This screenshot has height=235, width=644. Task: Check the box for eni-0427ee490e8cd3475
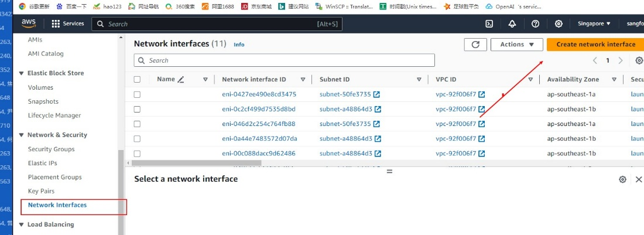pyautogui.click(x=137, y=94)
